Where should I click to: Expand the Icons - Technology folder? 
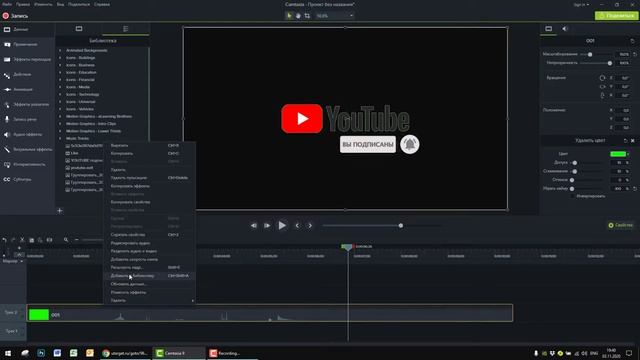tap(60, 94)
